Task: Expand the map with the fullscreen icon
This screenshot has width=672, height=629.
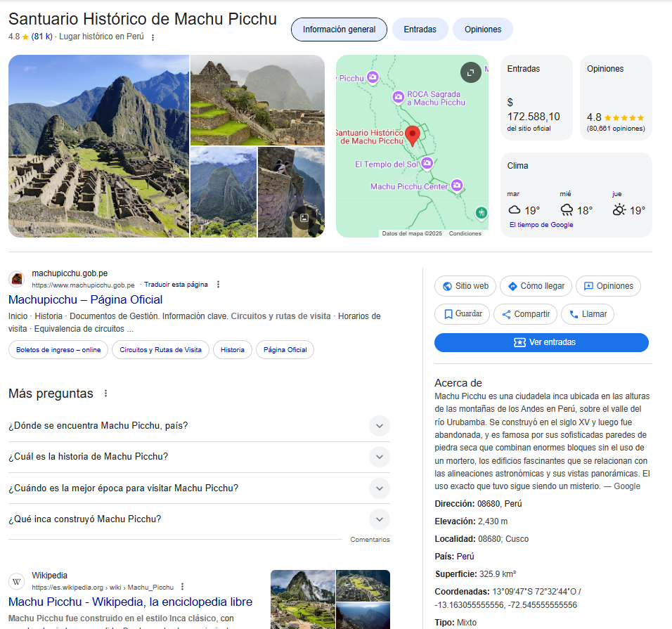Action: [x=470, y=72]
